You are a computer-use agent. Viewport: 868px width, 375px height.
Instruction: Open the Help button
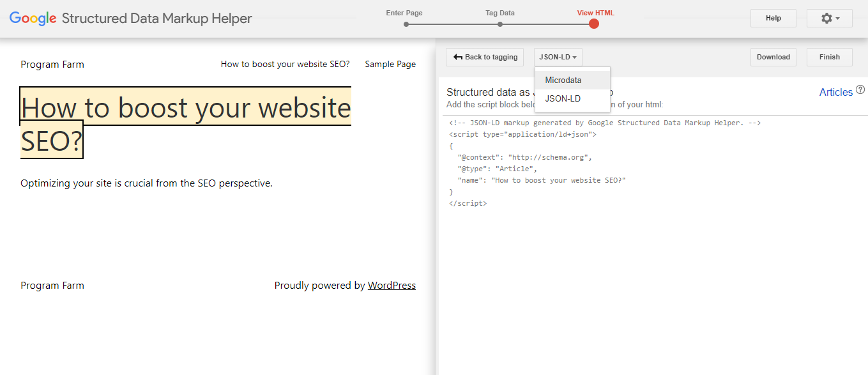[773, 19]
